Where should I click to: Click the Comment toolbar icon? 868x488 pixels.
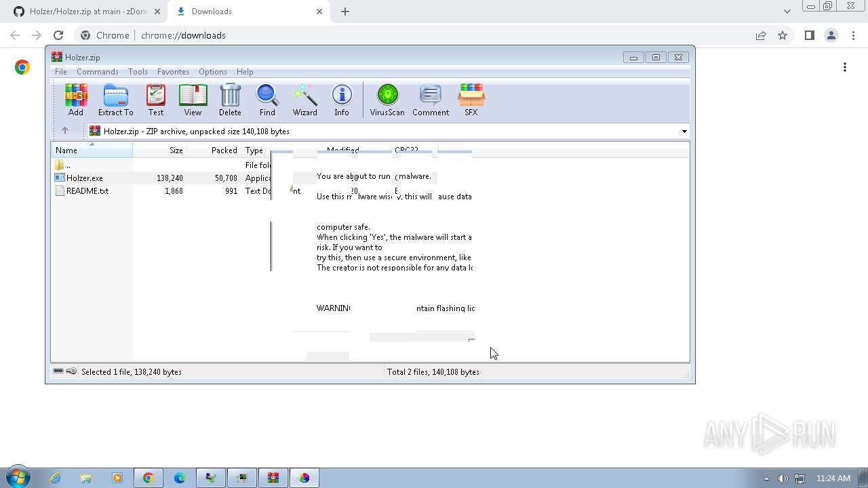[x=431, y=100]
